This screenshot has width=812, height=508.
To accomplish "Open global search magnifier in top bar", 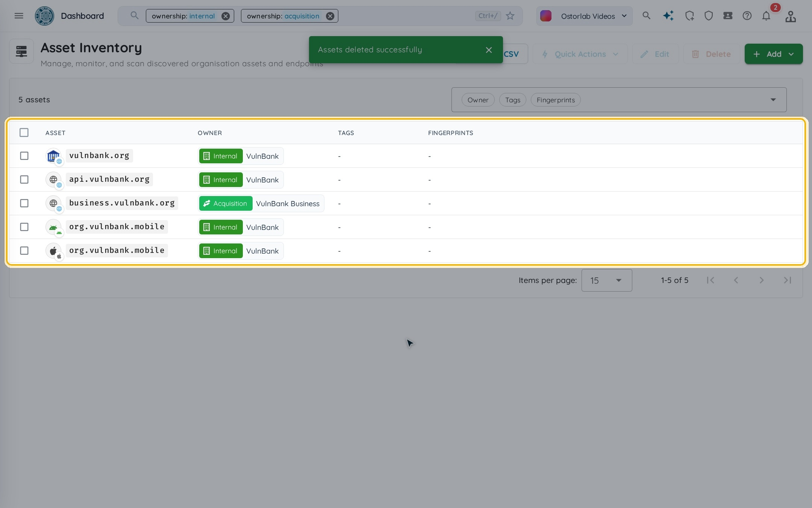I will (646, 16).
